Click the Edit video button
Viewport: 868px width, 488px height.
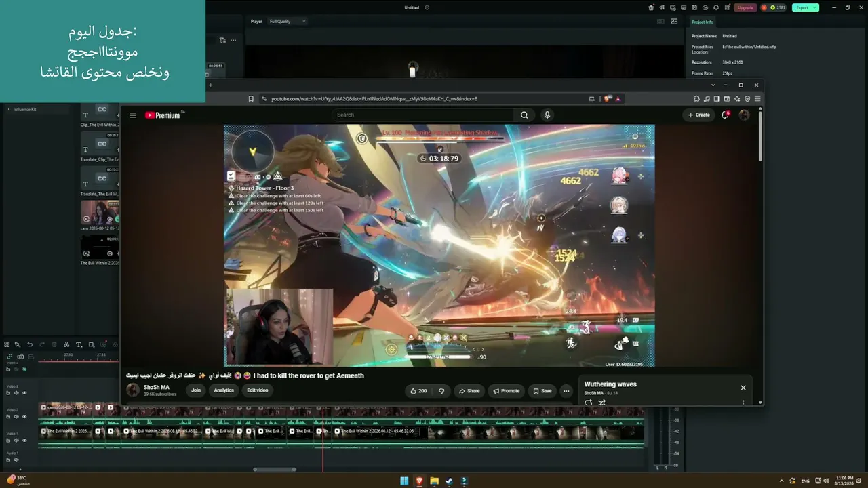[258, 390]
